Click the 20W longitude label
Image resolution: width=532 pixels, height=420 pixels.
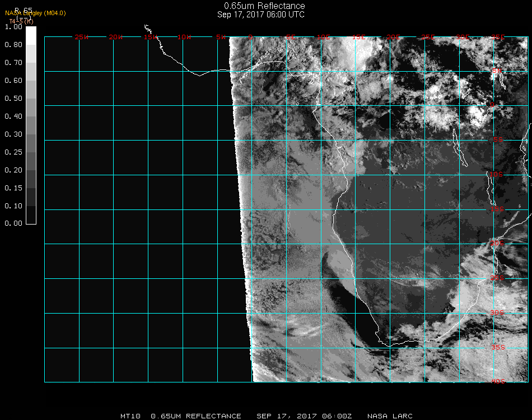tap(116, 37)
